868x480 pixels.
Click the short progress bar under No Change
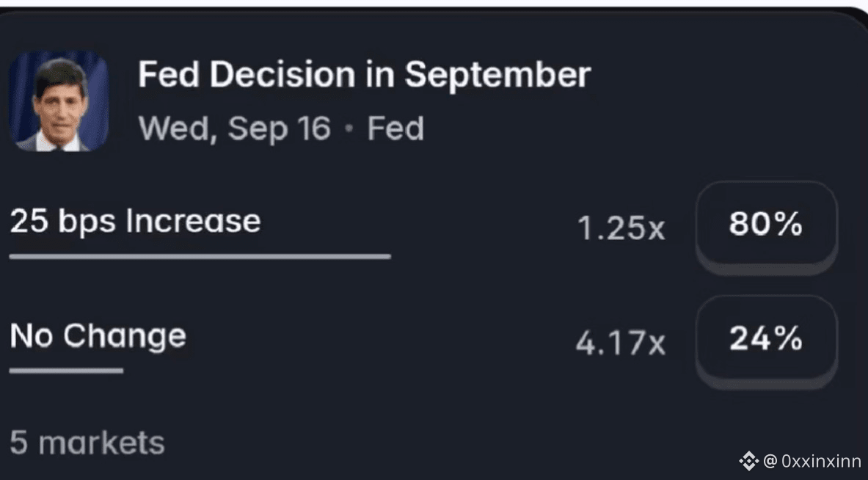point(66,371)
